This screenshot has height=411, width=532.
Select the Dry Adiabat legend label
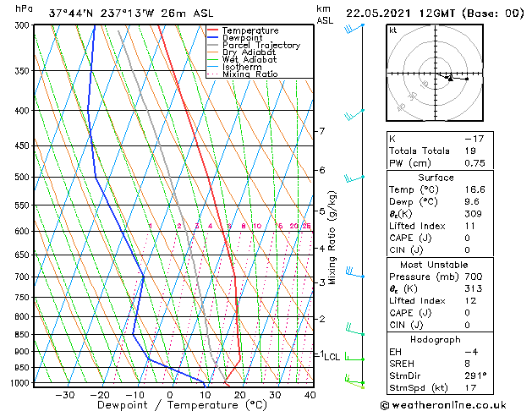pyautogui.click(x=249, y=52)
